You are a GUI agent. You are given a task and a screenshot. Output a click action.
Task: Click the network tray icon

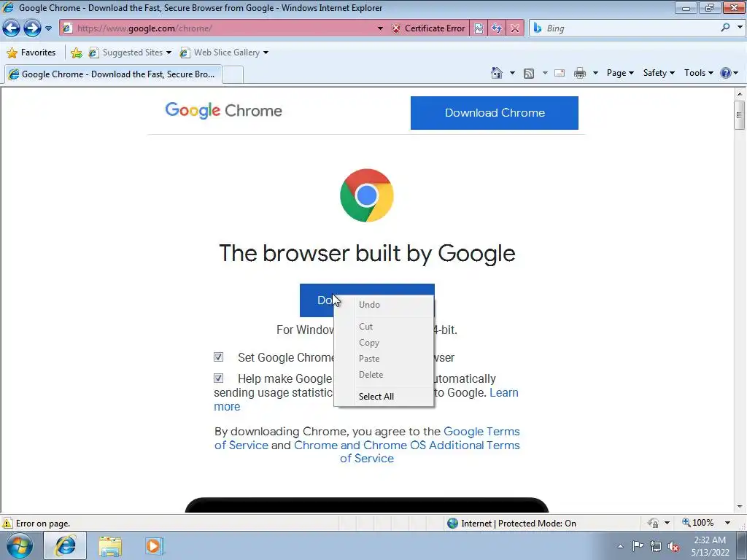tap(656, 546)
